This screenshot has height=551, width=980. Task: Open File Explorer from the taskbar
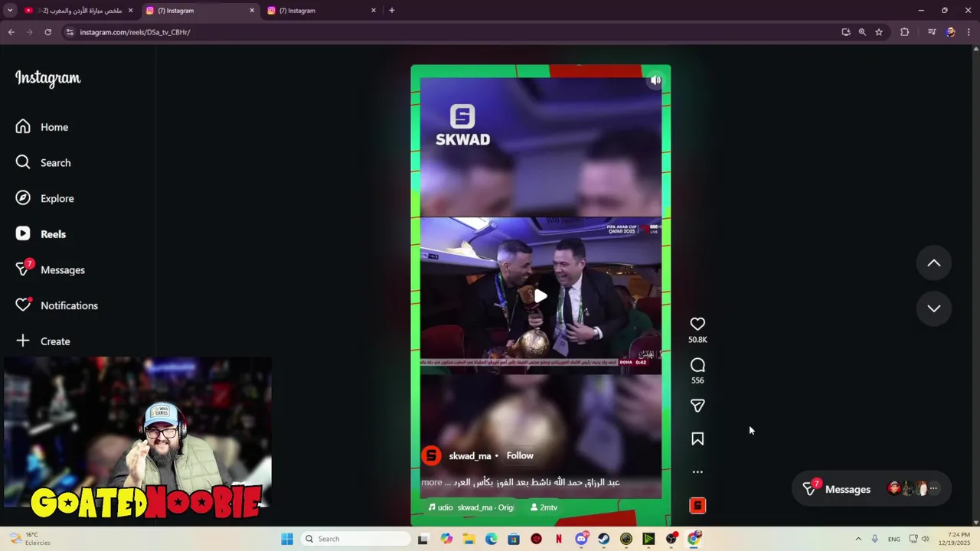click(x=469, y=539)
